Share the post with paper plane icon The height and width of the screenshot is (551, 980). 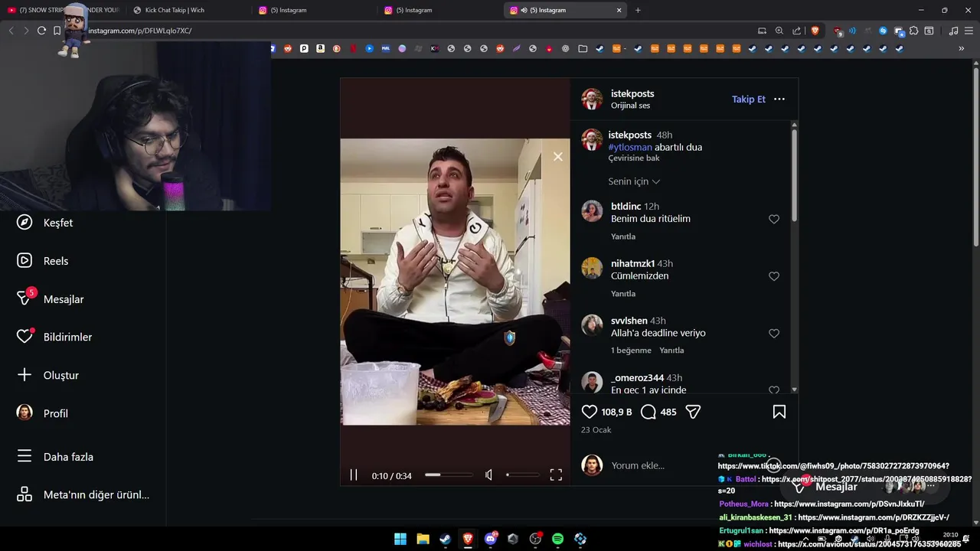pos(693,412)
